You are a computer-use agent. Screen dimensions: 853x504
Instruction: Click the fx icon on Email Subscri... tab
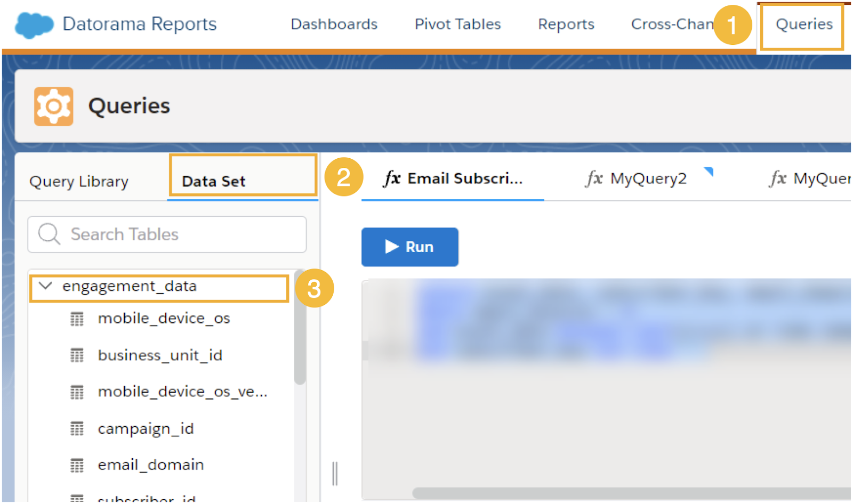(x=392, y=178)
